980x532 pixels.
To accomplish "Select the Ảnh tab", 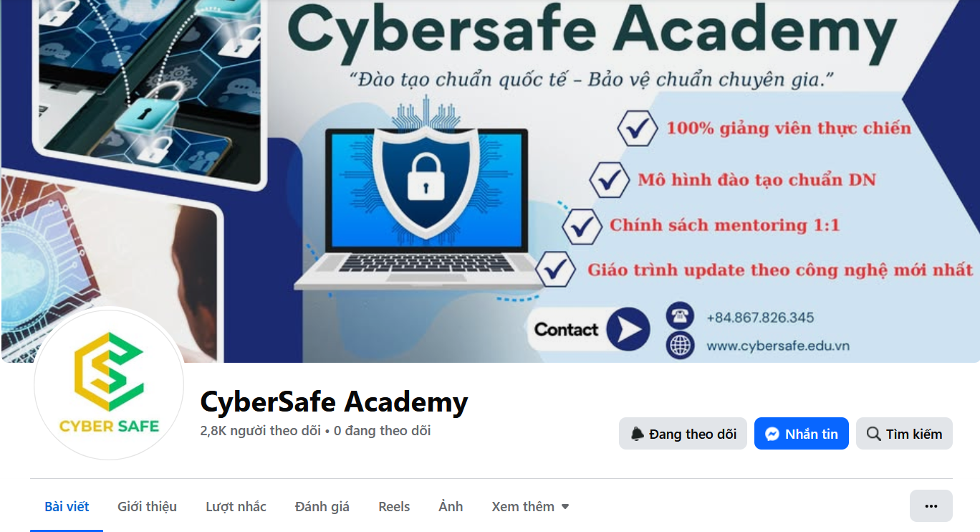I will [451, 506].
